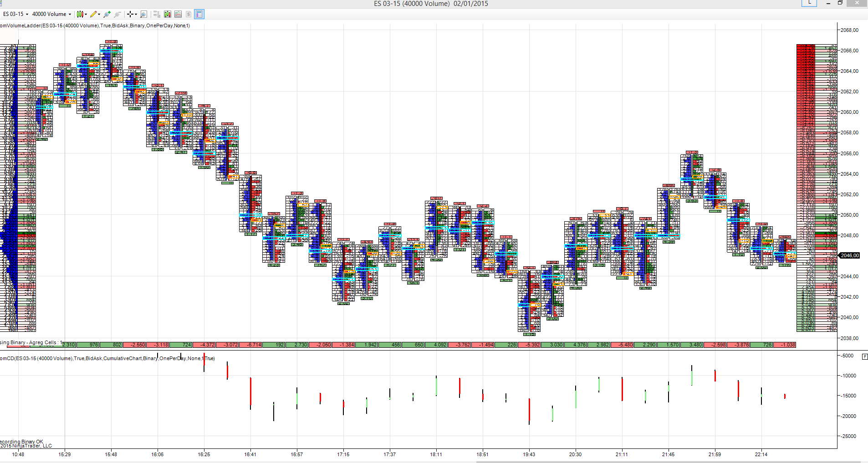Open the Indicators line-chart icon

178,14
